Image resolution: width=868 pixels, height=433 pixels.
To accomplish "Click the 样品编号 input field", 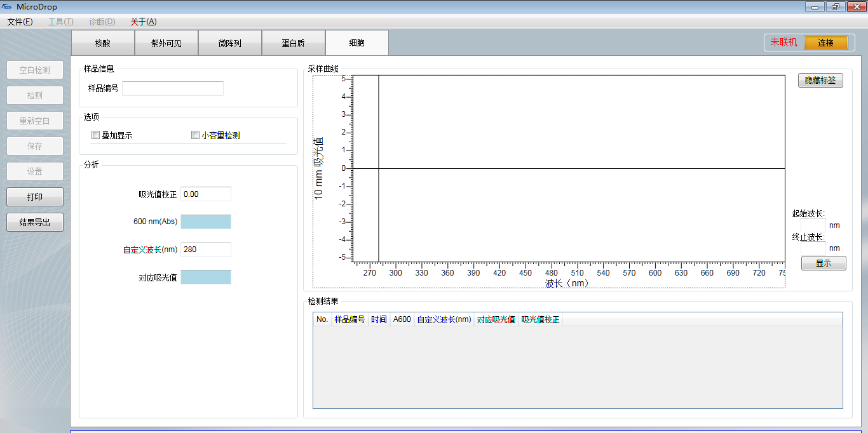I will (173, 88).
